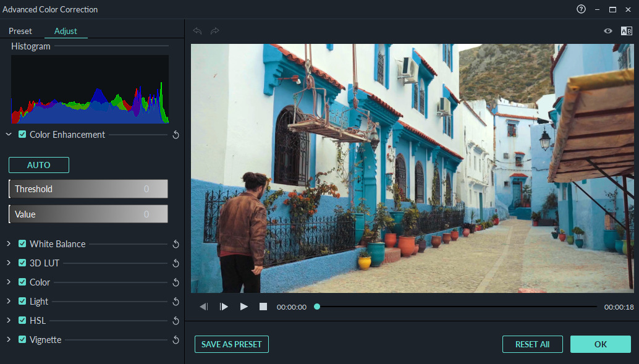Reset the White Balance settings with its reset icon
Viewport: 639px width, 364px height.
click(x=176, y=243)
